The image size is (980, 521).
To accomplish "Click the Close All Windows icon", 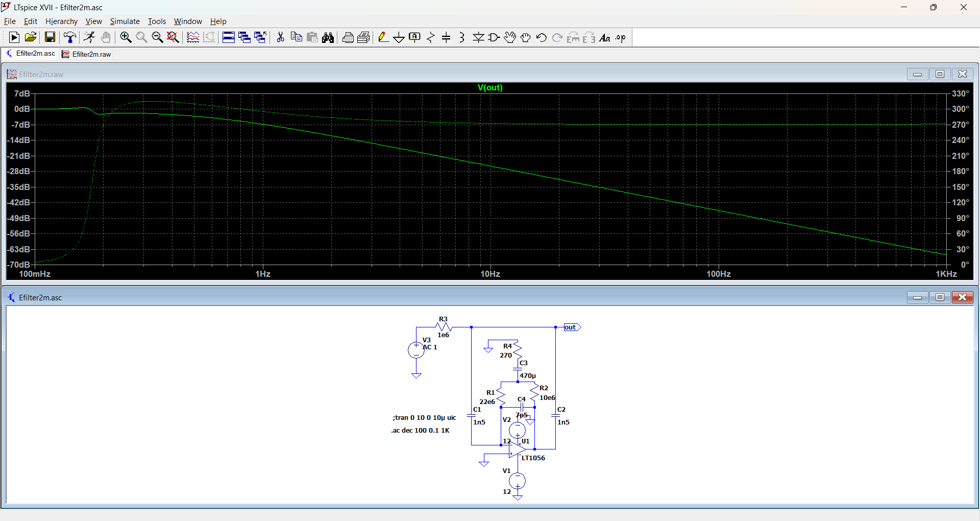I will point(260,37).
